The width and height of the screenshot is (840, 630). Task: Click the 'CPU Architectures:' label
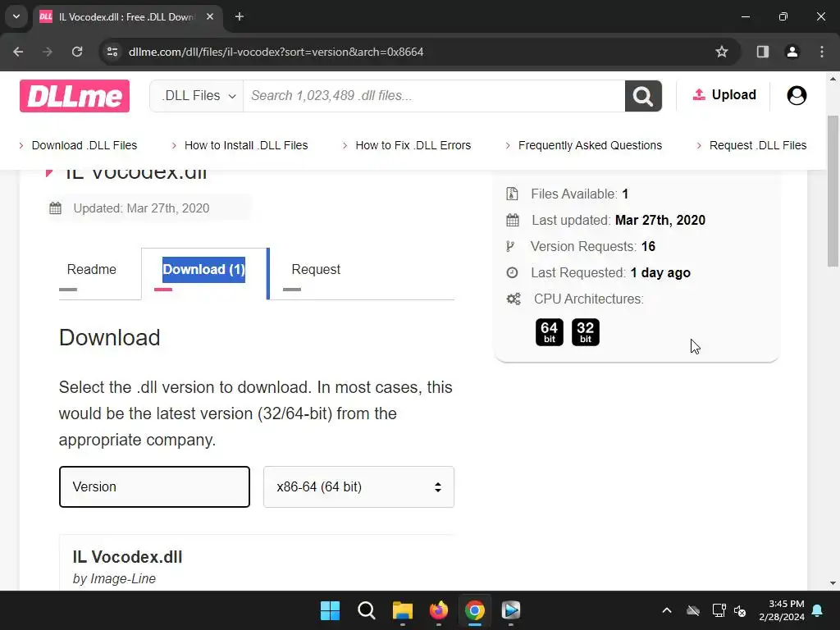[589, 299]
